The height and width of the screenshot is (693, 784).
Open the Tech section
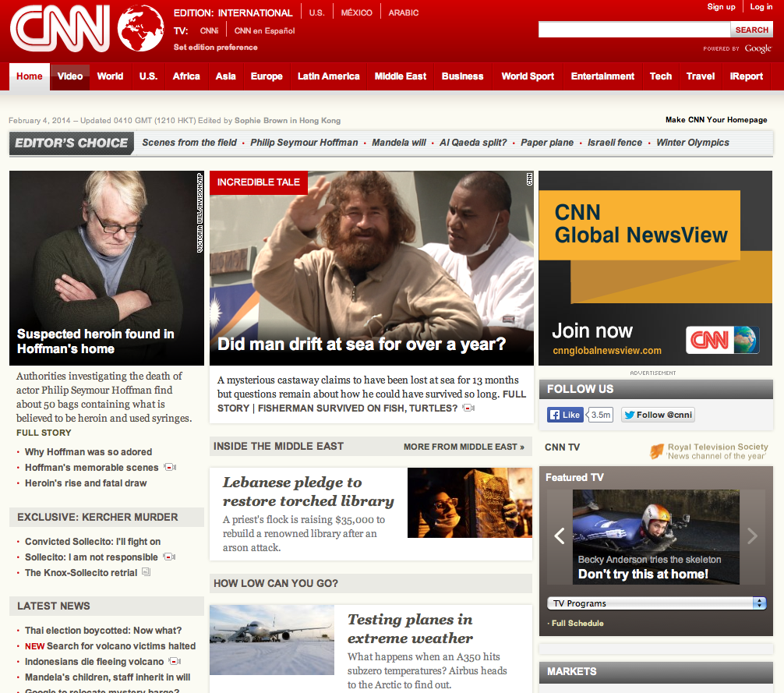pyautogui.click(x=661, y=76)
